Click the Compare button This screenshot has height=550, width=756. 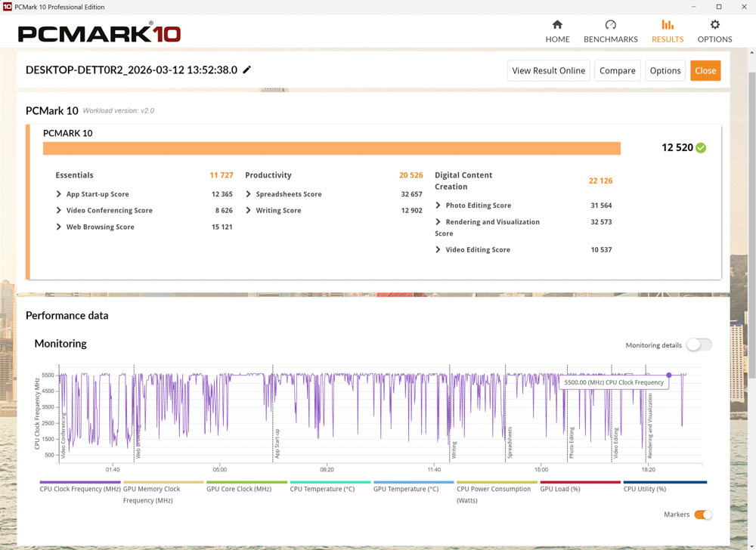[617, 71]
